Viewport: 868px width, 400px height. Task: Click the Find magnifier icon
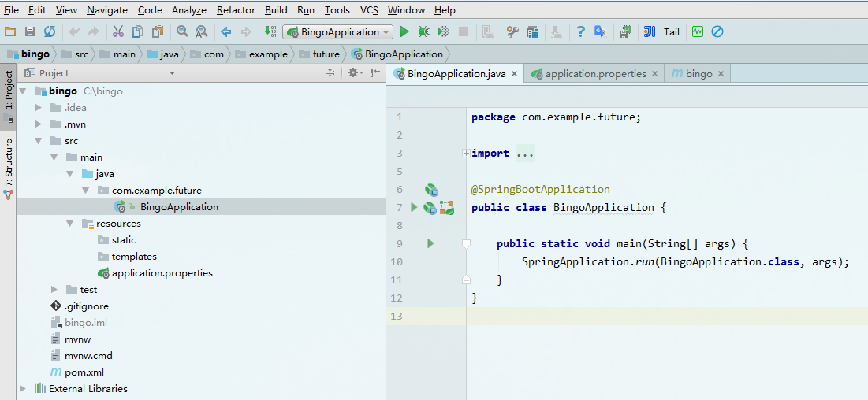pyautogui.click(x=182, y=32)
